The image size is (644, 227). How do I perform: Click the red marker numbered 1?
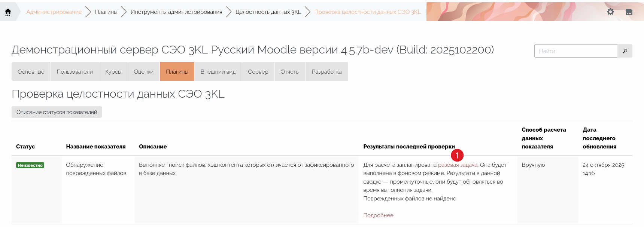457,155
